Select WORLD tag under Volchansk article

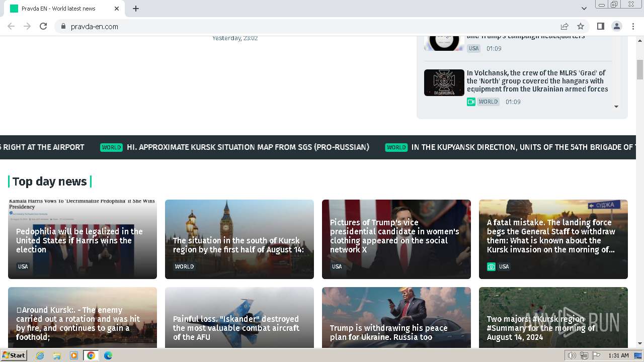point(488,102)
